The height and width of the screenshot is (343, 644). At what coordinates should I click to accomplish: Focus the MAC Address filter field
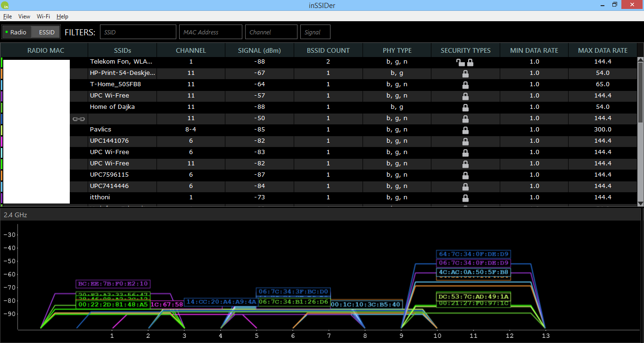[210, 32]
